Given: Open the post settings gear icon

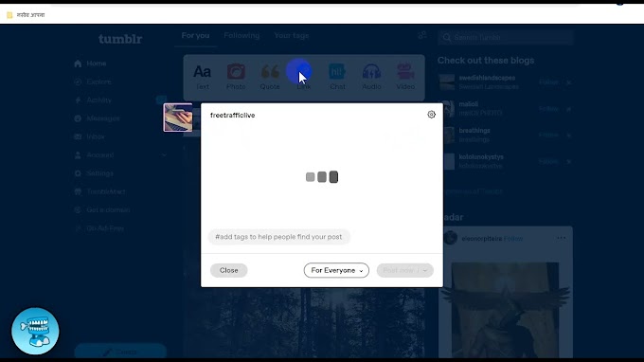Looking at the screenshot, I should coord(431,115).
